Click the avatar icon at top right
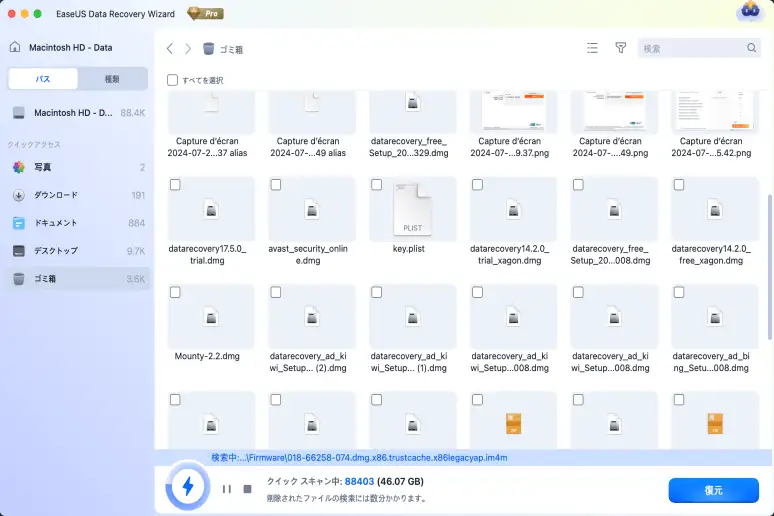 click(749, 12)
